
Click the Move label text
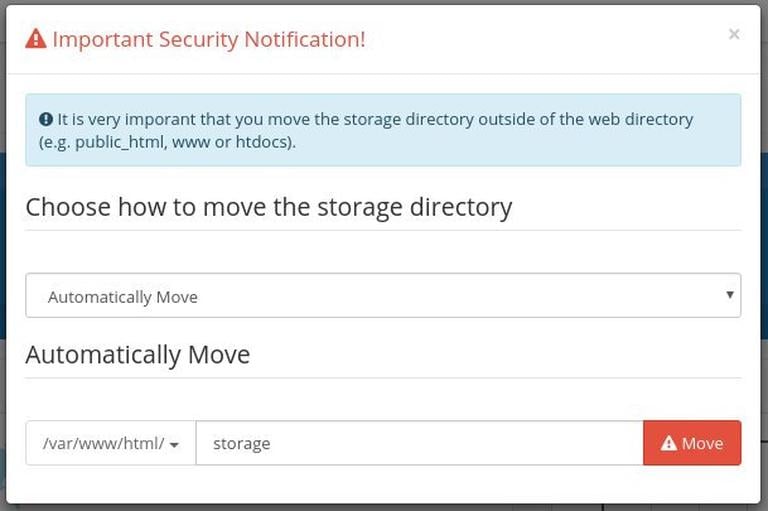[702, 443]
